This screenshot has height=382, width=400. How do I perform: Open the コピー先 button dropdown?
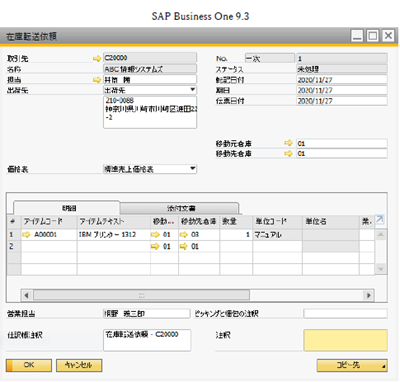[x=352, y=365]
